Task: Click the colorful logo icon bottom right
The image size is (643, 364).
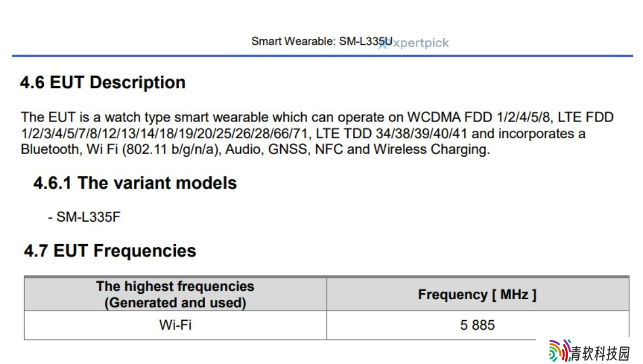Action: click(559, 351)
